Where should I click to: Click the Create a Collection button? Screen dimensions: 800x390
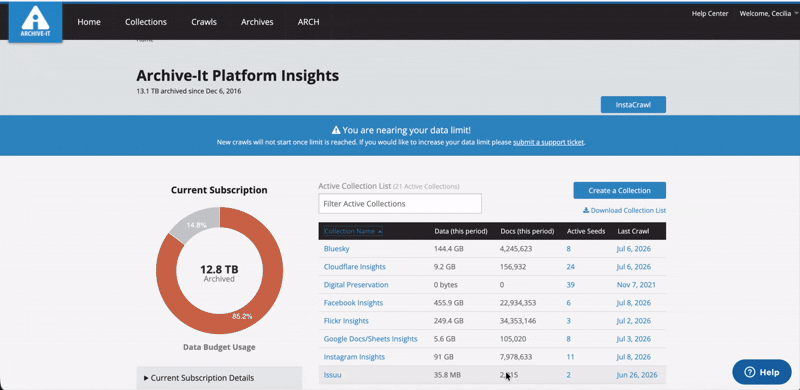point(619,190)
